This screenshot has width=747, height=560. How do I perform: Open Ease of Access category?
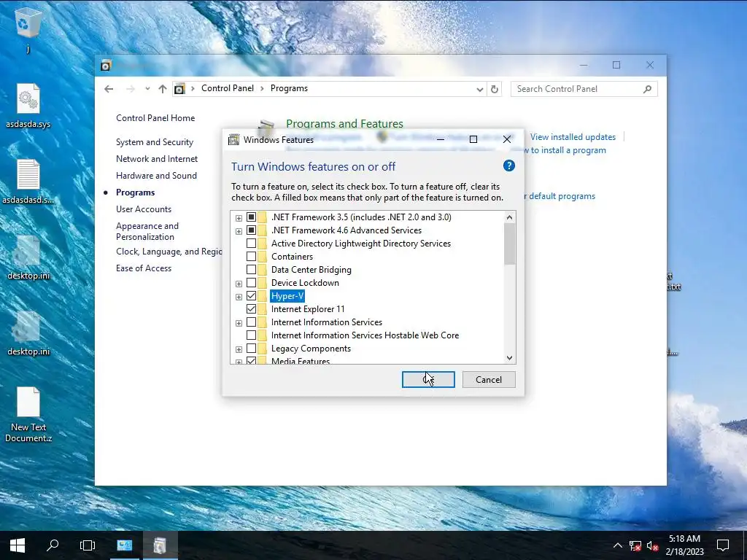144,268
